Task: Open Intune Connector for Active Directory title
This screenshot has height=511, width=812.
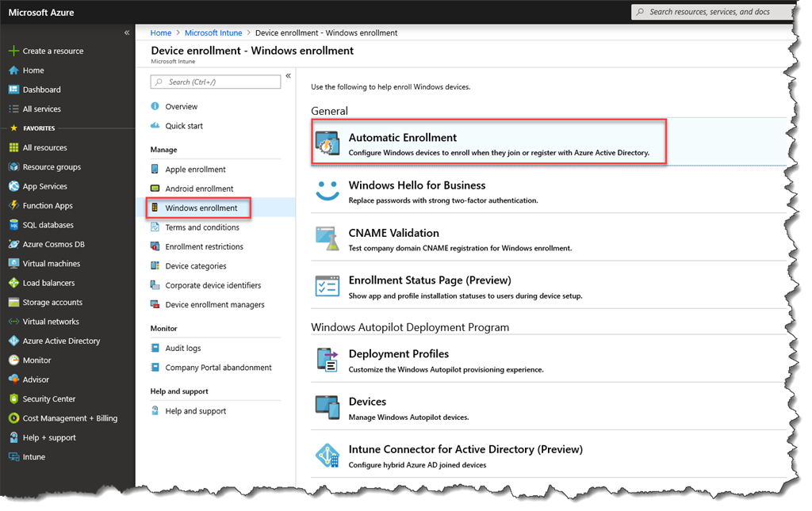Action: pos(465,449)
